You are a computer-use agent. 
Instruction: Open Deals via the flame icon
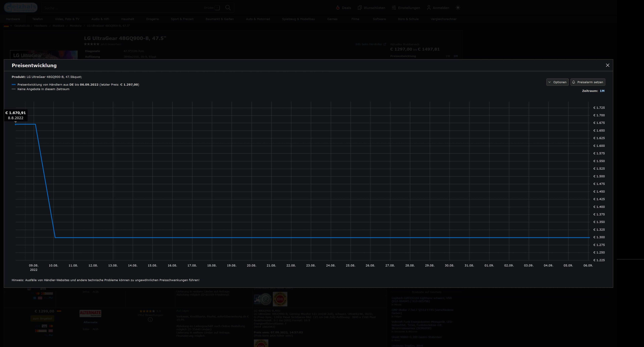(338, 8)
